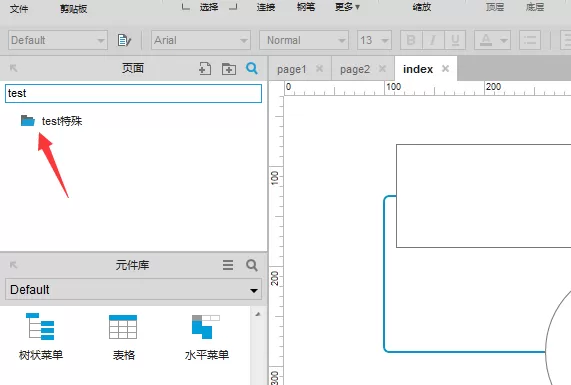The height and width of the screenshot is (385, 571).
Task: Expand the 更多 tools dropdown
Action: (x=347, y=7)
